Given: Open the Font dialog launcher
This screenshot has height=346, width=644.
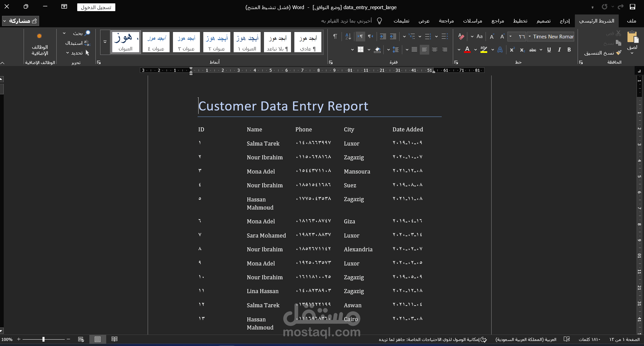Looking at the screenshot, I should point(456,62).
